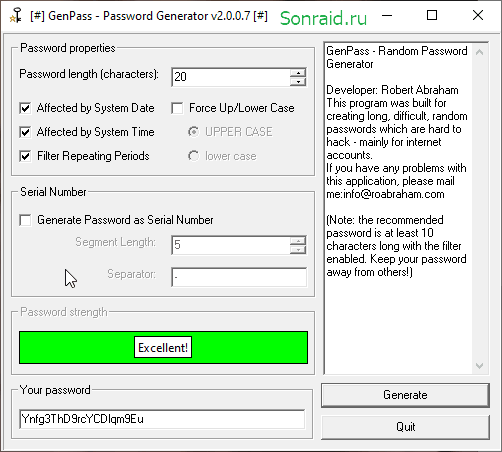Click the GenPass key icon in title bar
The width and height of the screenshot is (502, 452).
tap(15, 16)
